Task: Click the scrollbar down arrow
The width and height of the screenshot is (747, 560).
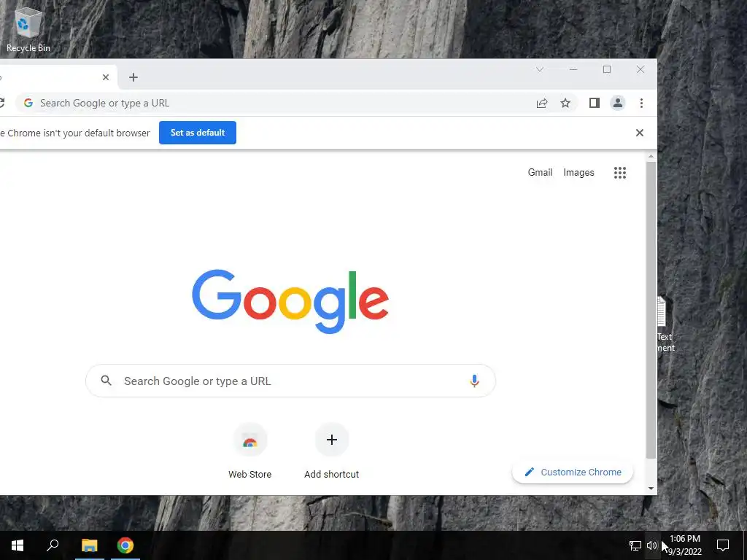Action: tap(651, 489)
